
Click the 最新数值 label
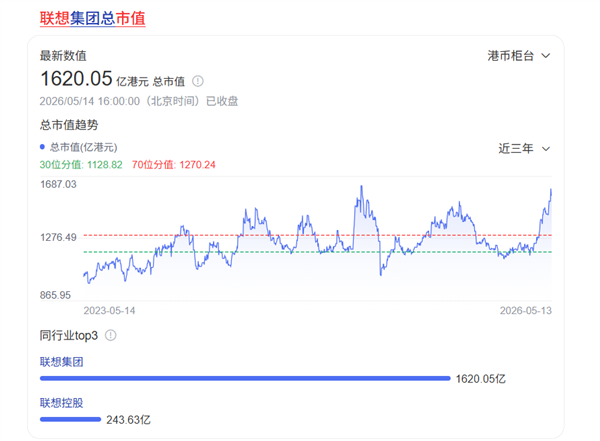click(x=63, y=56)
